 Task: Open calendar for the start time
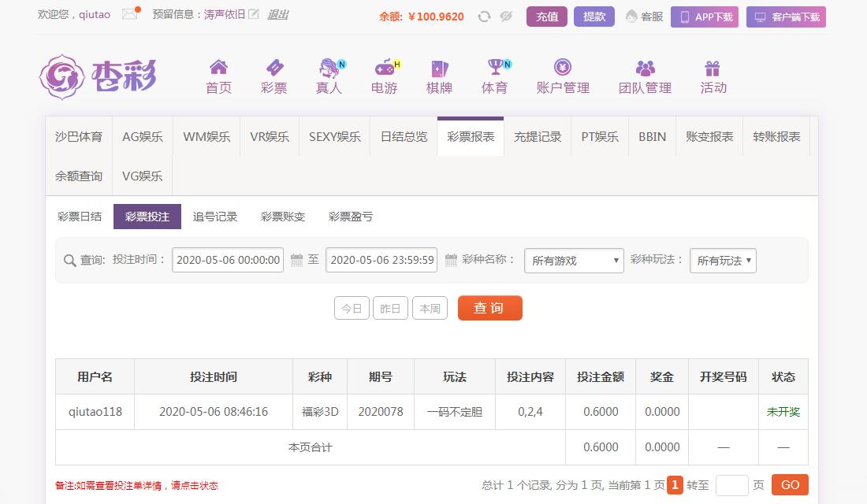[296, 260]
